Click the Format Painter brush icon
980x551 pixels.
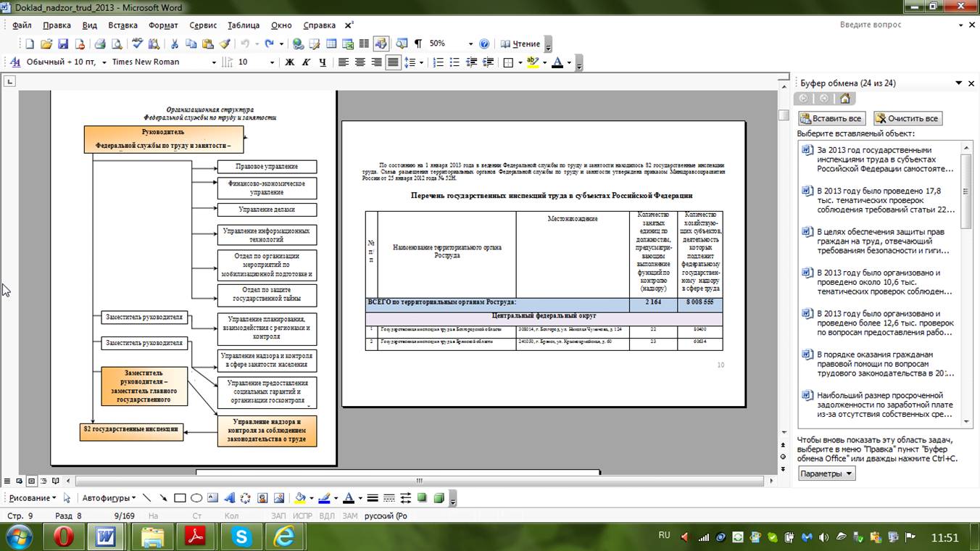tap(225, 43)
